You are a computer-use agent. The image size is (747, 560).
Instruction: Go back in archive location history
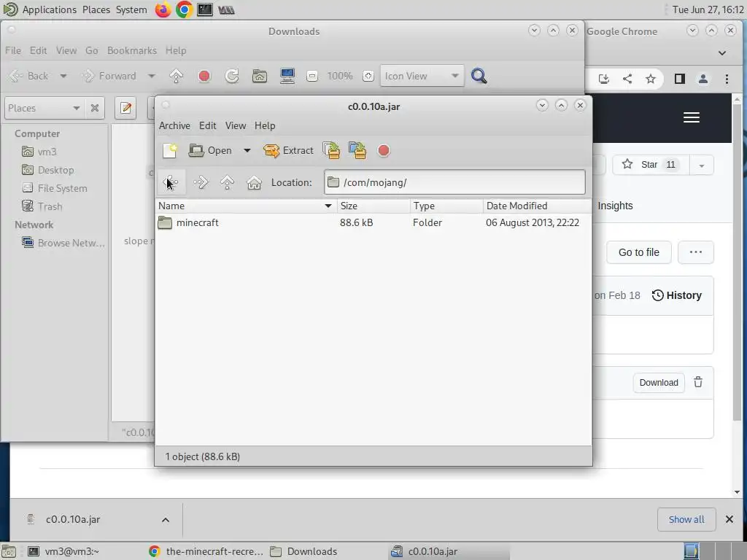(x=171, y=182)
